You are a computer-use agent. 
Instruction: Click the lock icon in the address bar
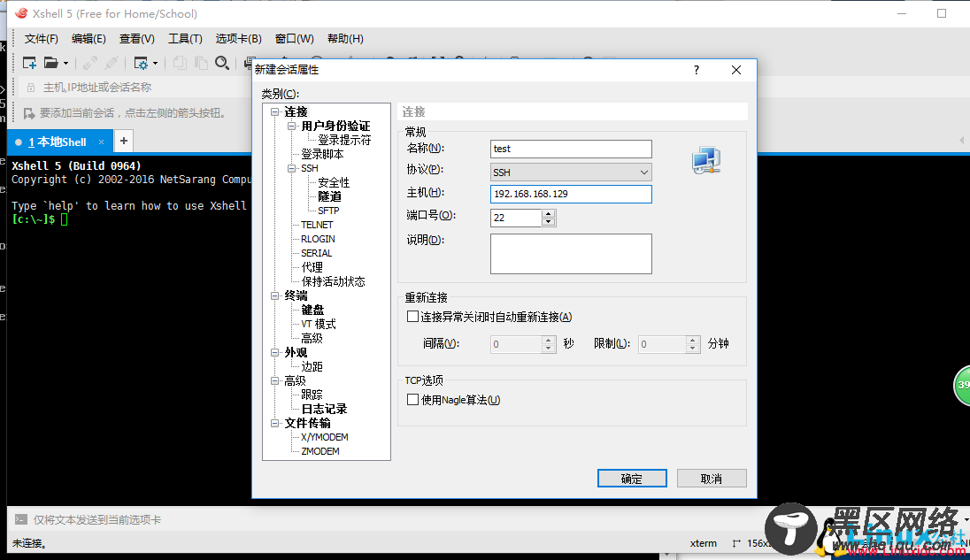point(30,88)
